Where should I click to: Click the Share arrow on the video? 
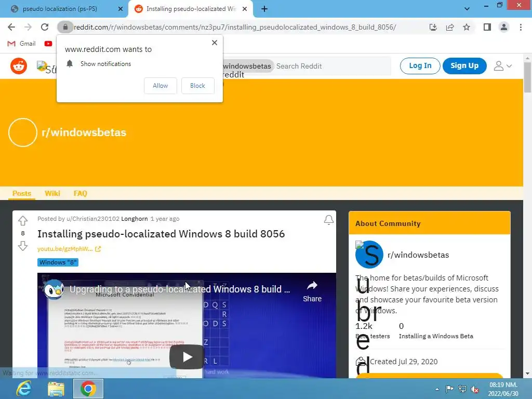coord(312,291)
